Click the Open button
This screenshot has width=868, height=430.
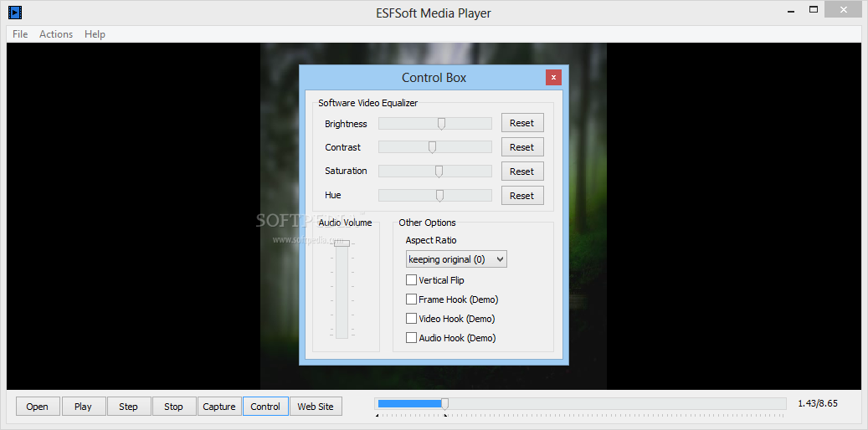click(x=37, y=407)
